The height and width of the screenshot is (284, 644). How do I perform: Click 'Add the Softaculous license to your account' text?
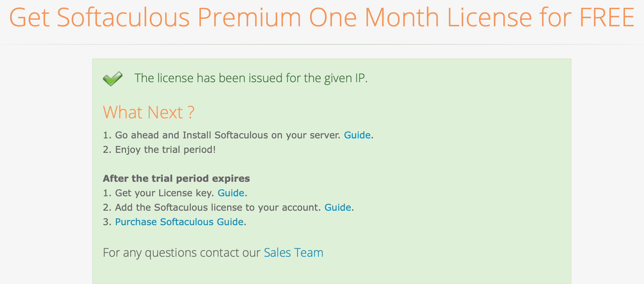tap(217, 207)
